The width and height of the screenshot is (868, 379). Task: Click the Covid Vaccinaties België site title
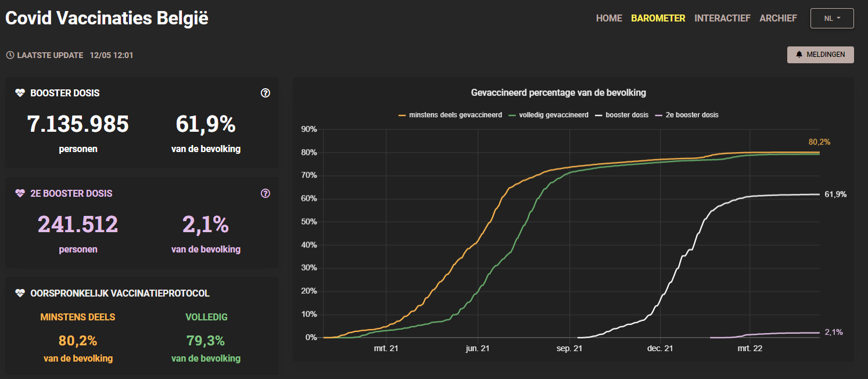(x=107, y=18)
